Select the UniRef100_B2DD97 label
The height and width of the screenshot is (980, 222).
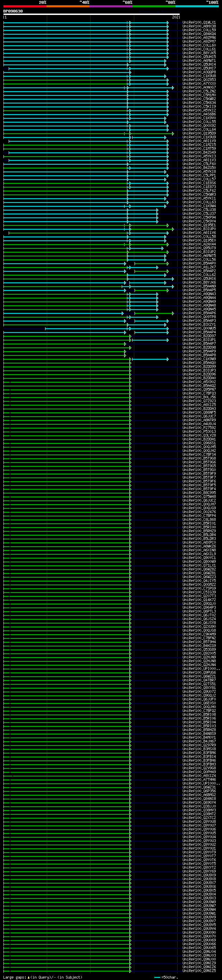point(199,336)
